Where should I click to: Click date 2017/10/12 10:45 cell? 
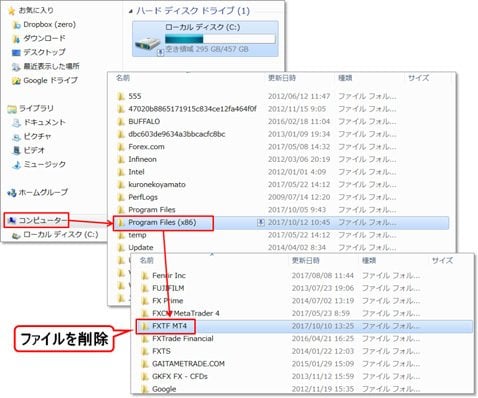coord(299,223)
